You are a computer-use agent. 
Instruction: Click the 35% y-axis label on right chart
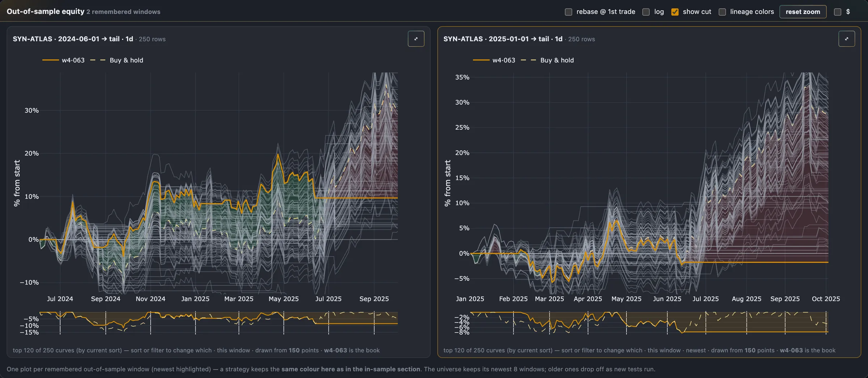click(x=462, y=77)
